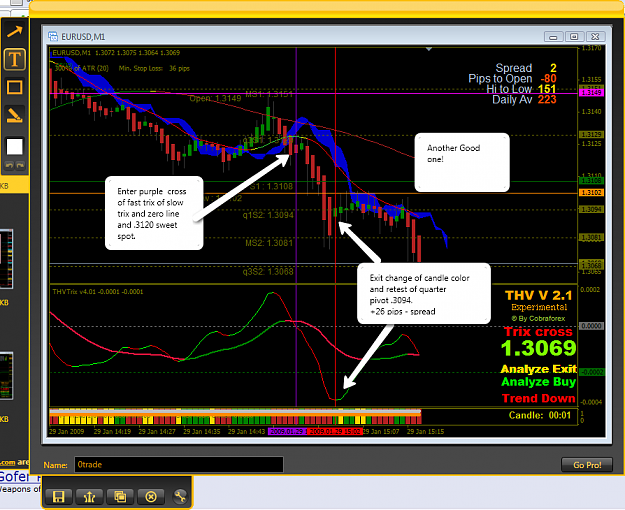625x510 pixels.
Task: Click the EURUSD,M1 chart window icon
Action: coord(53,37)
